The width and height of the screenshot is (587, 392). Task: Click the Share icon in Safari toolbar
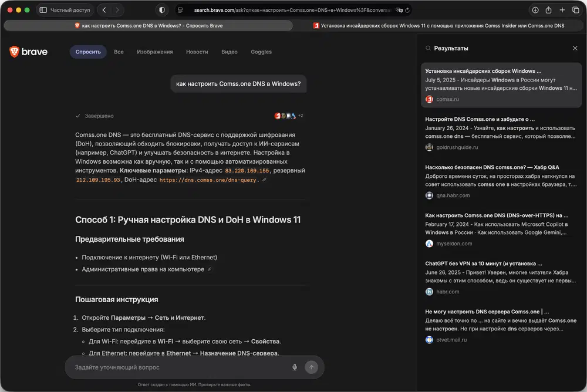click(548, 10)
